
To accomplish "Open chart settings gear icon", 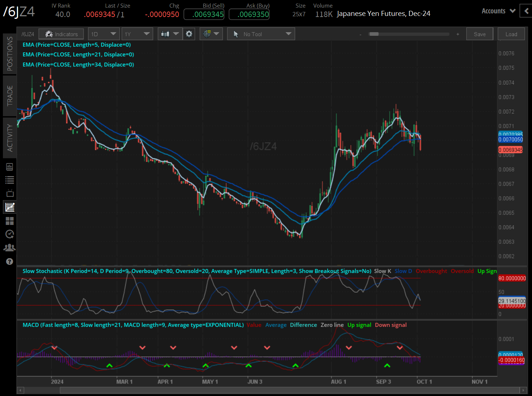I will pyautogui.click(x=189, y=34).
